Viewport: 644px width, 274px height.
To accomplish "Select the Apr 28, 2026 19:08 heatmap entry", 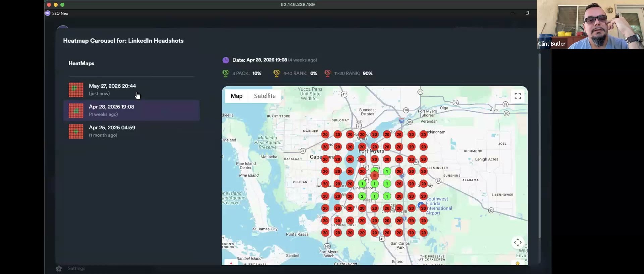I will coord(131,110).
